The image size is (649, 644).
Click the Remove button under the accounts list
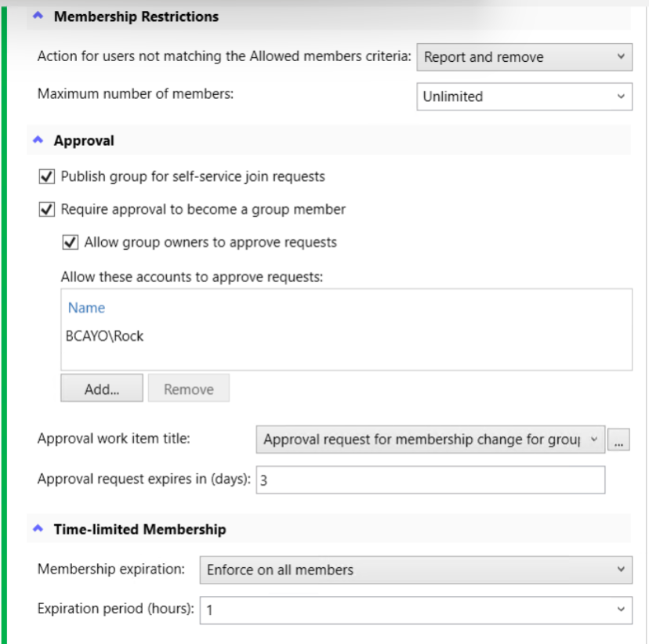[x=189, y=389]
